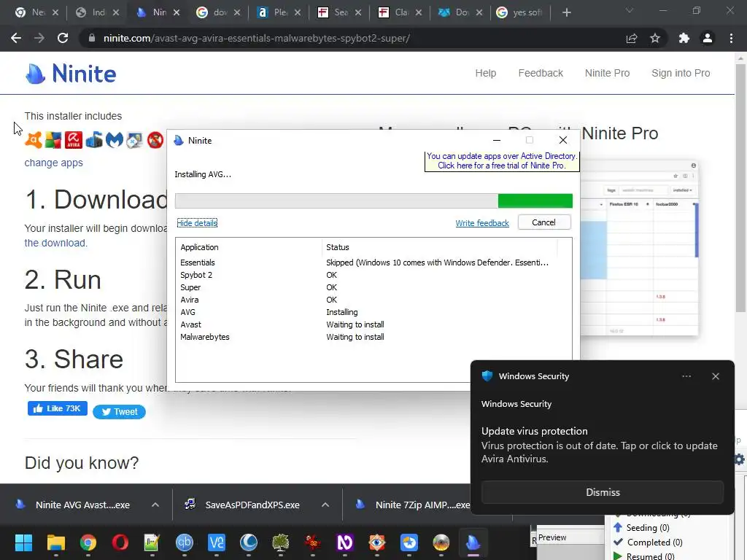Open the share page icon in address bar
This screenshot has height=560, width=747.
click(632, 38)
